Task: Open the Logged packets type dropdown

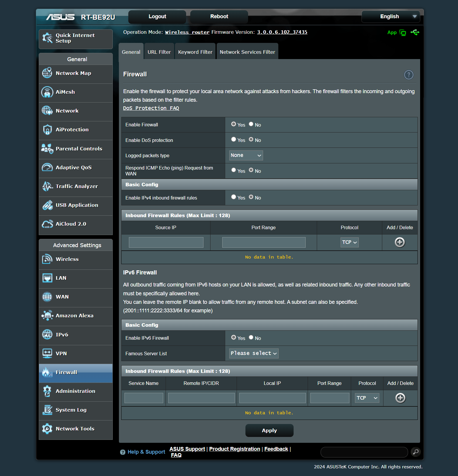Action: coord(246,155)
